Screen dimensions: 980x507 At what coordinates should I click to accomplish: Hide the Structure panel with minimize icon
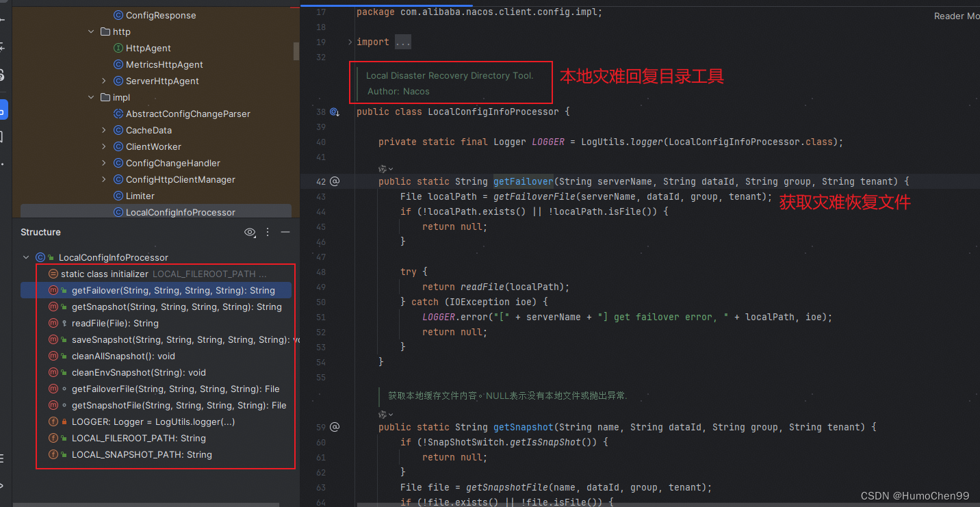(285, 232)
